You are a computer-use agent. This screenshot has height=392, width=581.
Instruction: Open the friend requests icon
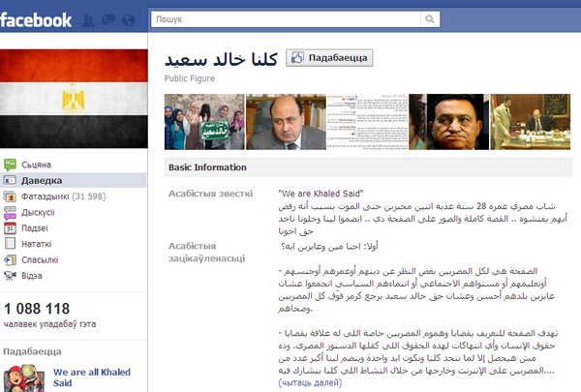[x=88, y=20]
